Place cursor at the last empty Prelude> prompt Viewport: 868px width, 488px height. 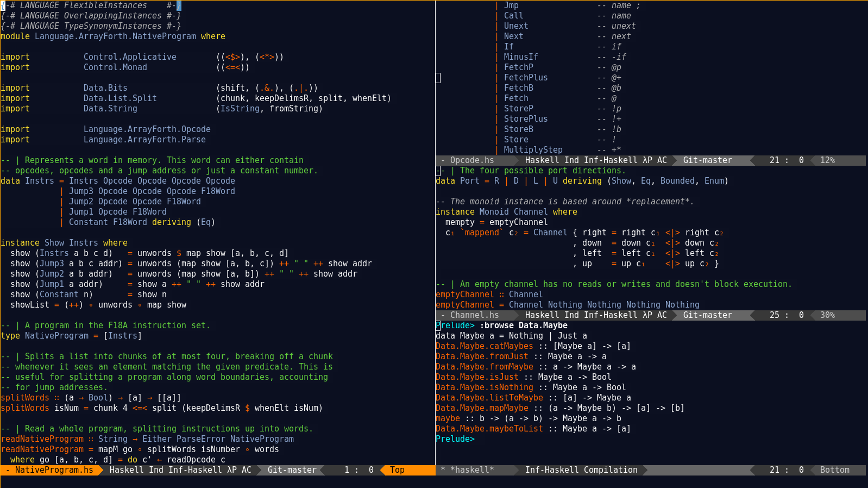[479, 439]
